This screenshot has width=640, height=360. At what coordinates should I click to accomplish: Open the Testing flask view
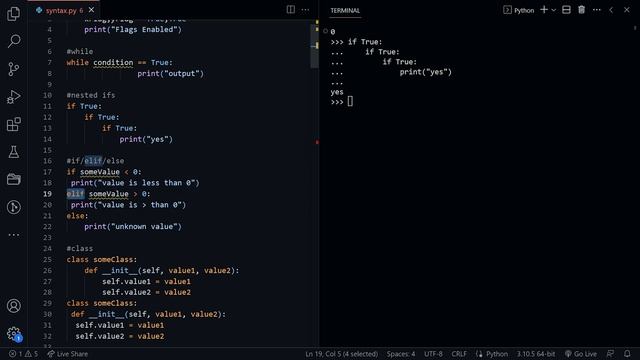tap(13, 152)
